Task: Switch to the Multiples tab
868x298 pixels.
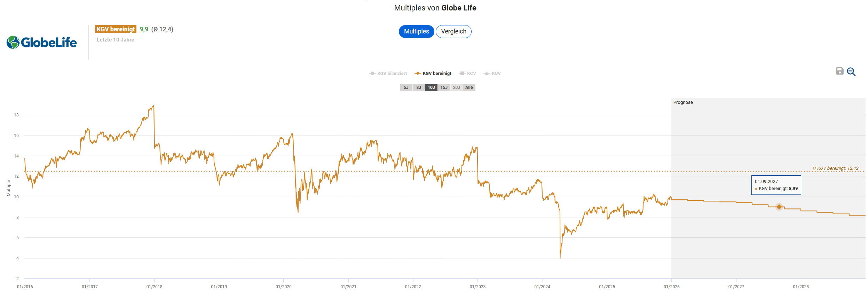Action: pyautogui.click(x=416, y=31)
